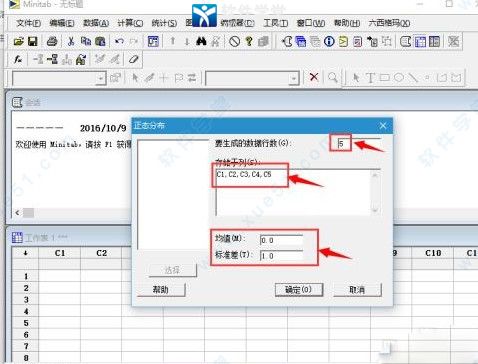Click the Cut scissors icon
This screenshot has width=478, height=364.
point(71,41)
